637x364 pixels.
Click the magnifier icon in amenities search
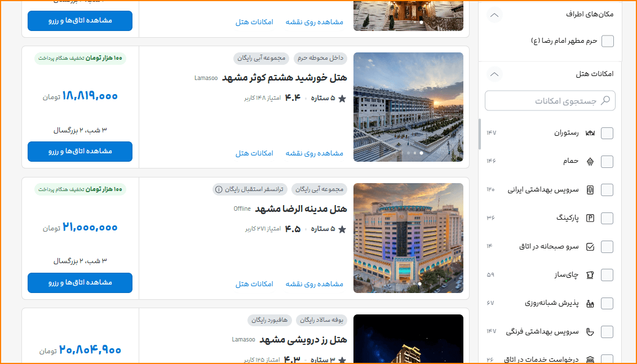tap(605, 101)
